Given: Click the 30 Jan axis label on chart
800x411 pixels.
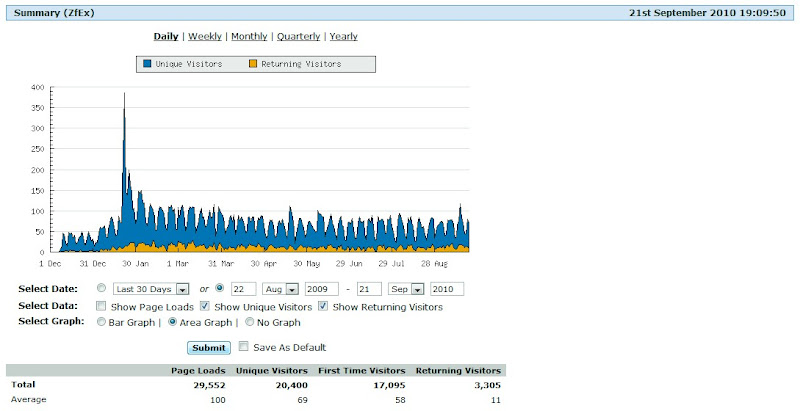Looking at the screenshot, I should pos(136,264).
